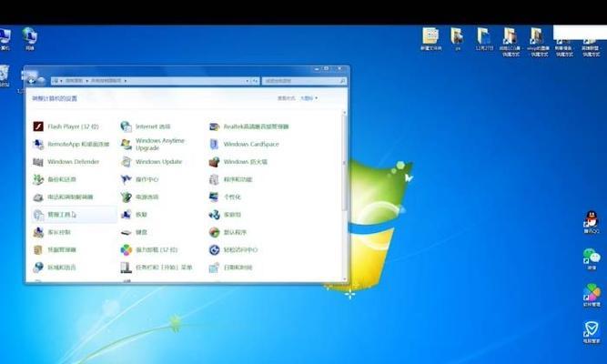This screenshot has width=607, height=364.
Task: Select the 新建文件夹 desktop folder
Action: [x=430, y=39]
